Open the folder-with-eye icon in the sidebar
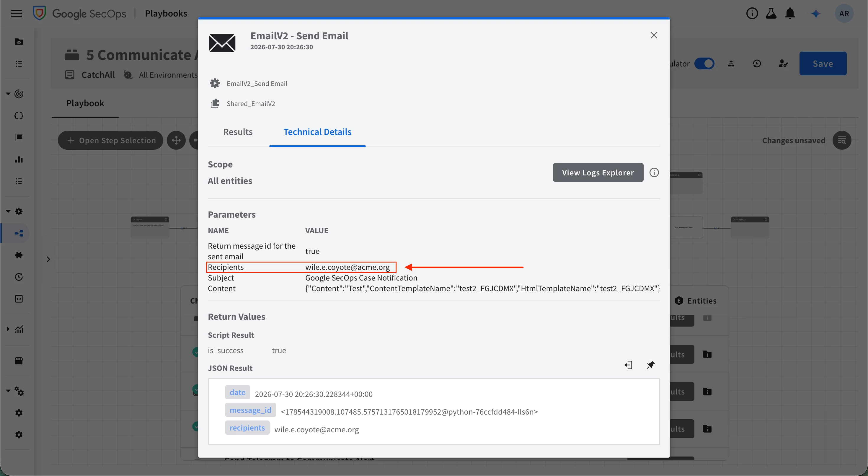 coord(19,42)
